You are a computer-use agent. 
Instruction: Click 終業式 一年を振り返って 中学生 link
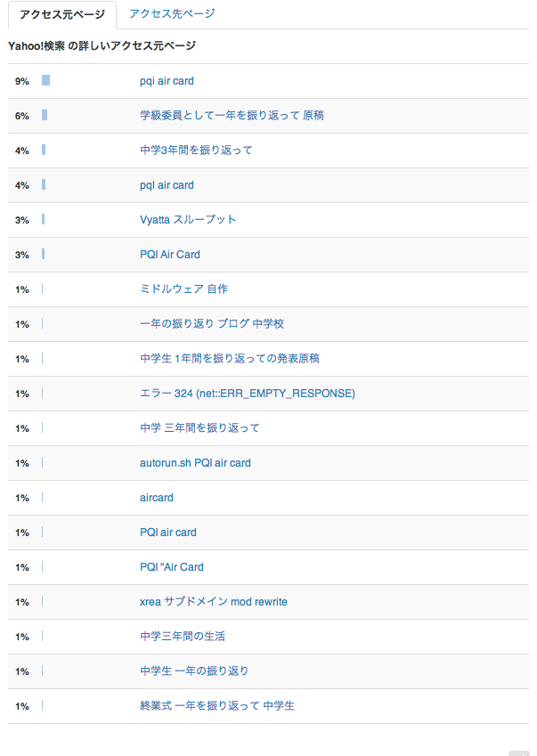pos(217,706)
